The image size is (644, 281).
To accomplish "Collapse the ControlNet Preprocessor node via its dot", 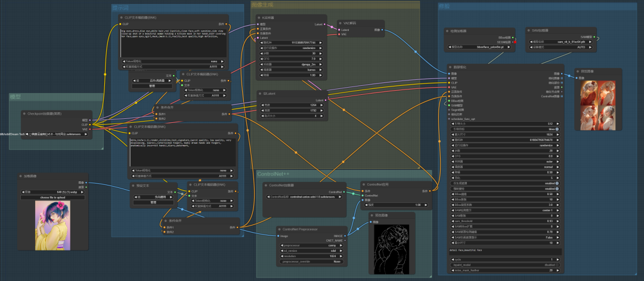I will pos(279,229).
